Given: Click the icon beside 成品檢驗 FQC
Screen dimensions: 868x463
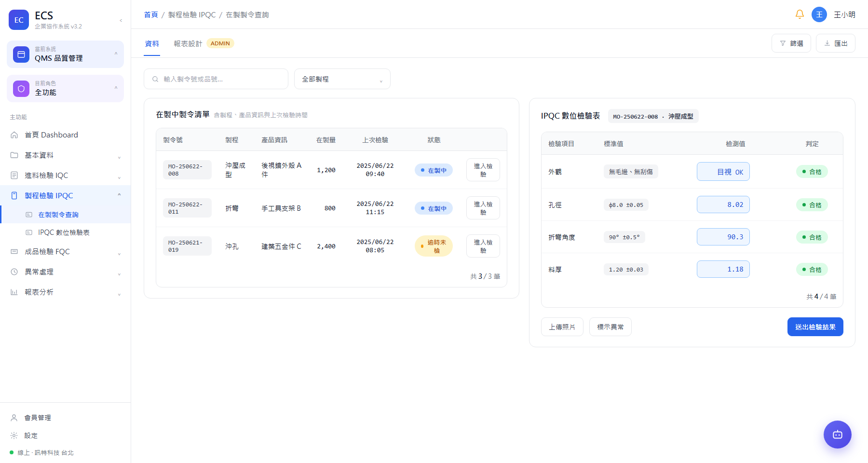Looking at the screenshot, I should tap(14, 252).
